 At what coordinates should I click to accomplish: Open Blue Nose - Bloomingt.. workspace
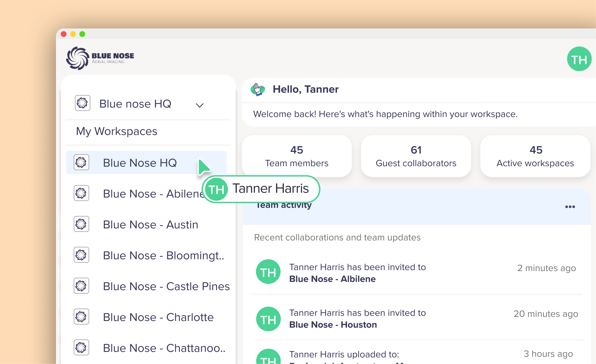[x=164, y=255]
